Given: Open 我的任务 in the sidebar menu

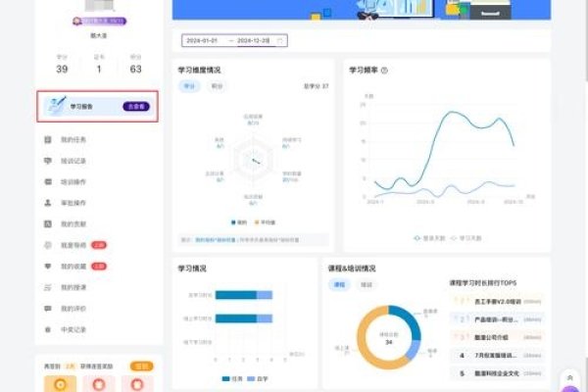Looking at the screenshot, I should tap(73, 139).
